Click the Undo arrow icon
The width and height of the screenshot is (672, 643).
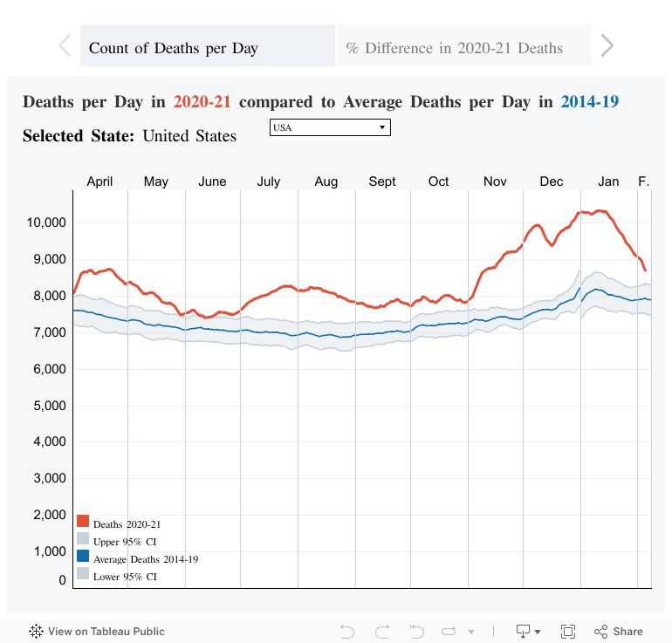click(x=346, y=632)
